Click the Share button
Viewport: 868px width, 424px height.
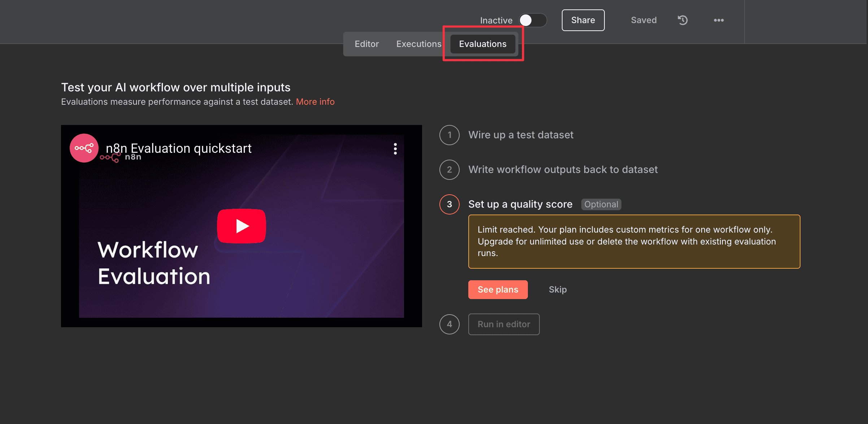[583, 20]
